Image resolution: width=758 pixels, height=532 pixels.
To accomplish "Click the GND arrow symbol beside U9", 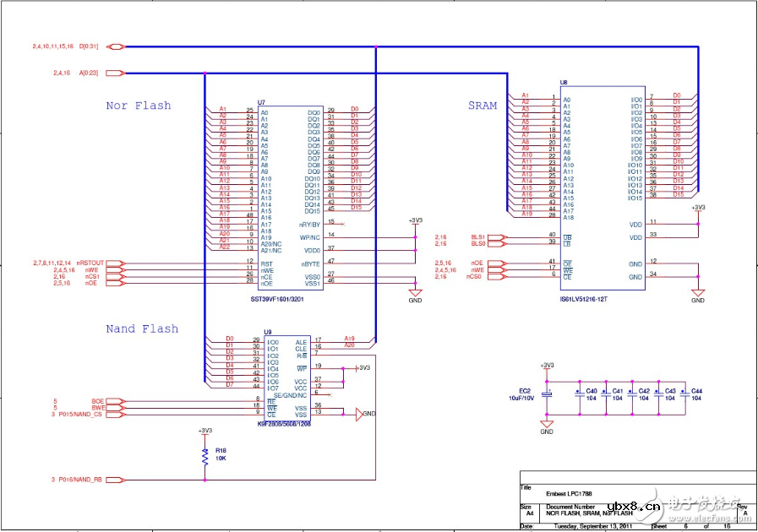I will [359, 414].
